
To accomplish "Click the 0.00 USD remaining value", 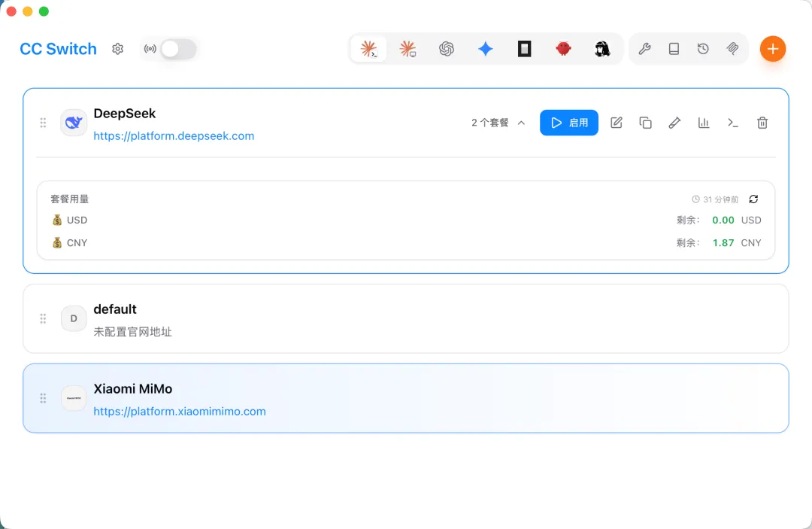I will point(723,220).
